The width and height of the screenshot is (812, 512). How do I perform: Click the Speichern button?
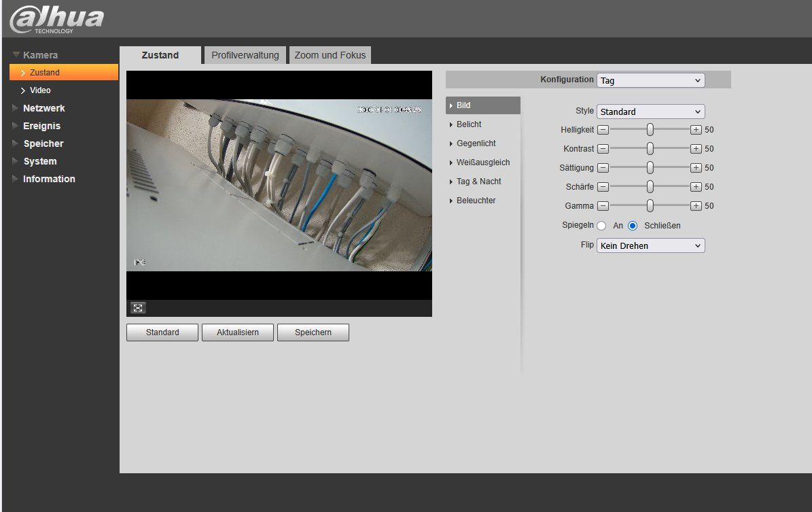coord(313,332)
